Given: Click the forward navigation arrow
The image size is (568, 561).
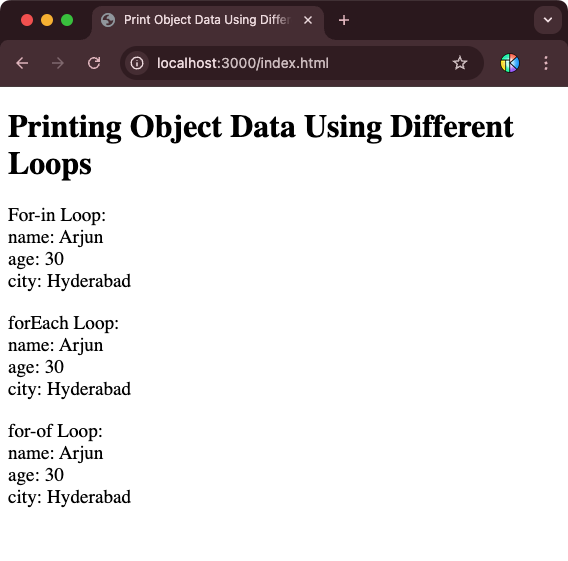Looking at the screenshot, I should coord(58,63).
